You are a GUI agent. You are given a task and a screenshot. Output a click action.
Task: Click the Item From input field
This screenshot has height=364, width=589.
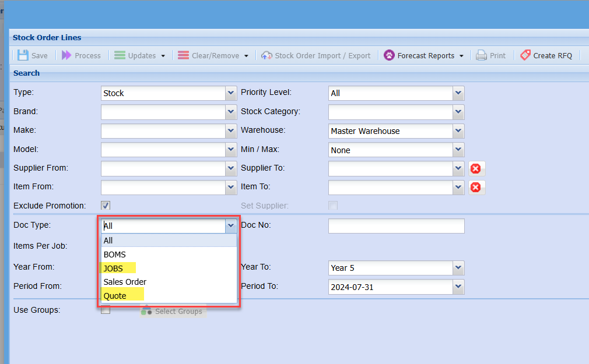click(x=163, y=187)
